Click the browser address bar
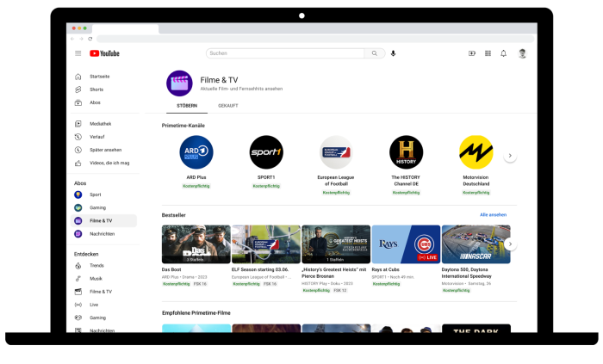603x364 pixels. [315, 39]
